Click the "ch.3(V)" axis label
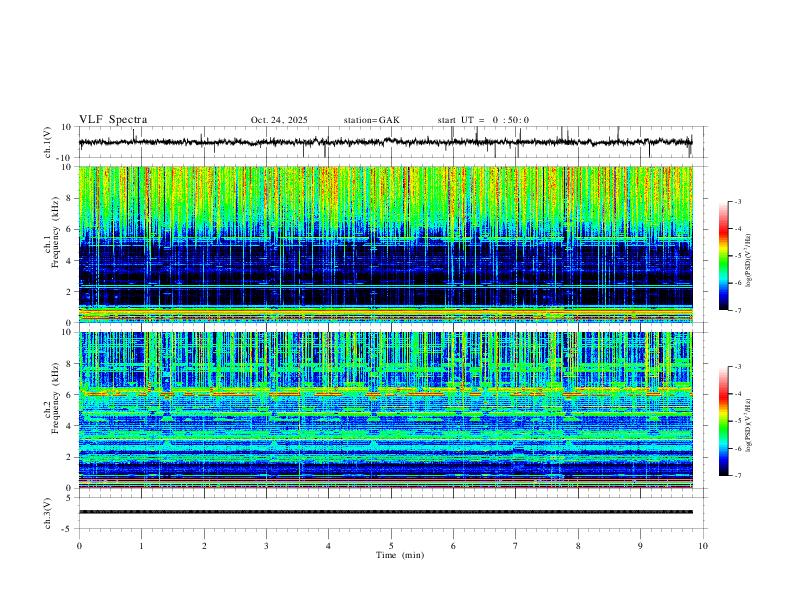 click(48, 513)
